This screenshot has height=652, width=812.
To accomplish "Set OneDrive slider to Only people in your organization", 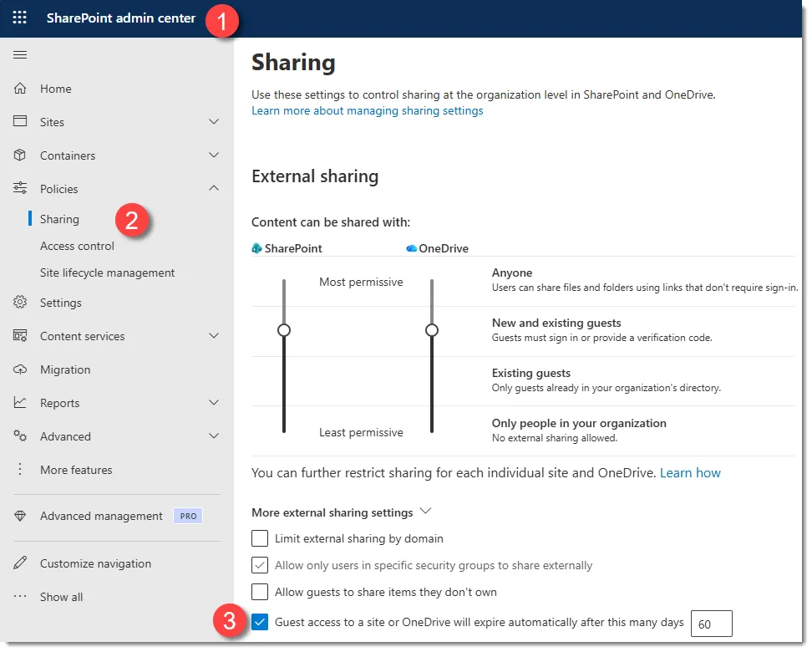I will pos(432,429).
